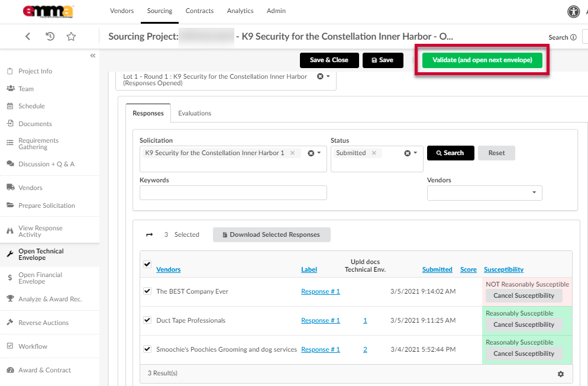Click the Save button
The height and width of the screenshot is (386, 588).
pos(383,60)
